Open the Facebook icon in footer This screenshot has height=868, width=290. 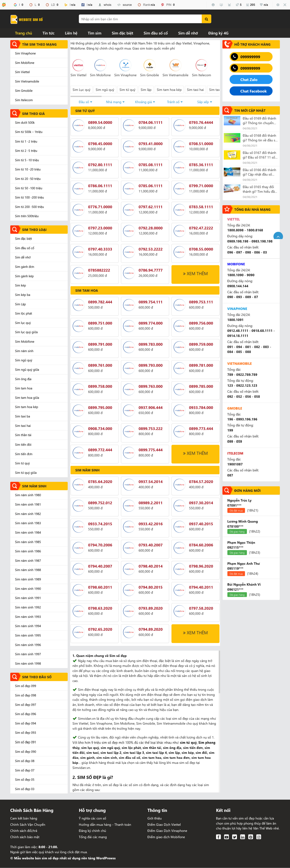pyautogui.click(x=218, y=837)
